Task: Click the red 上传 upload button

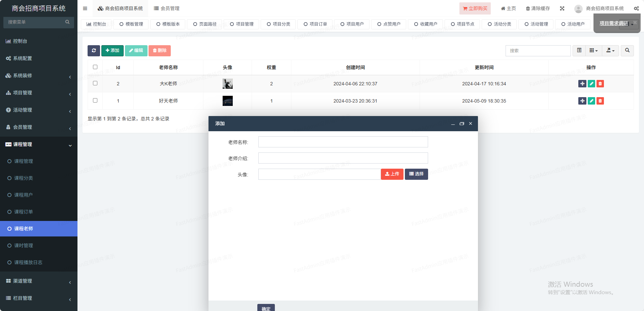Action: point(392,174)
